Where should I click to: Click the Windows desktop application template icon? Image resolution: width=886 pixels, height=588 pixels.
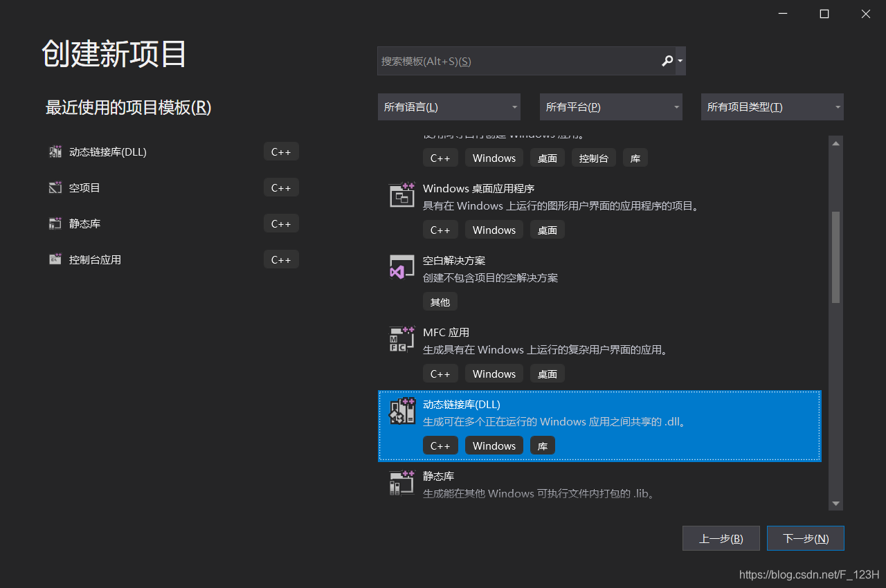coord(402,195)
